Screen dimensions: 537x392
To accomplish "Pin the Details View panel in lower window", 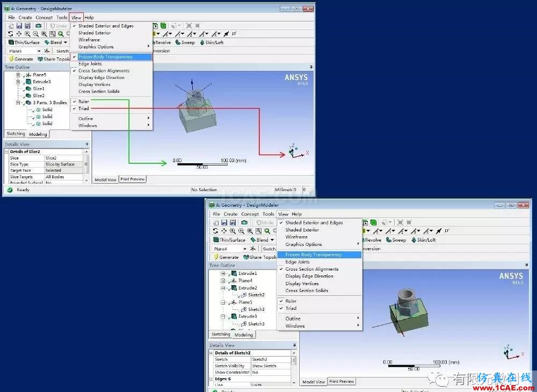I will pos(294,345).
